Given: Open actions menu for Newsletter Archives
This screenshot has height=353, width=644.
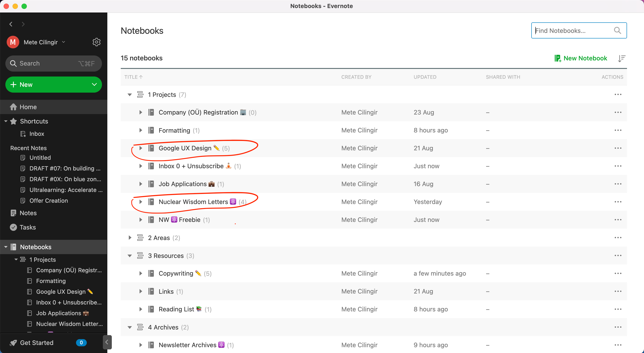Looking at the screenshot, I should click(618, 345).
